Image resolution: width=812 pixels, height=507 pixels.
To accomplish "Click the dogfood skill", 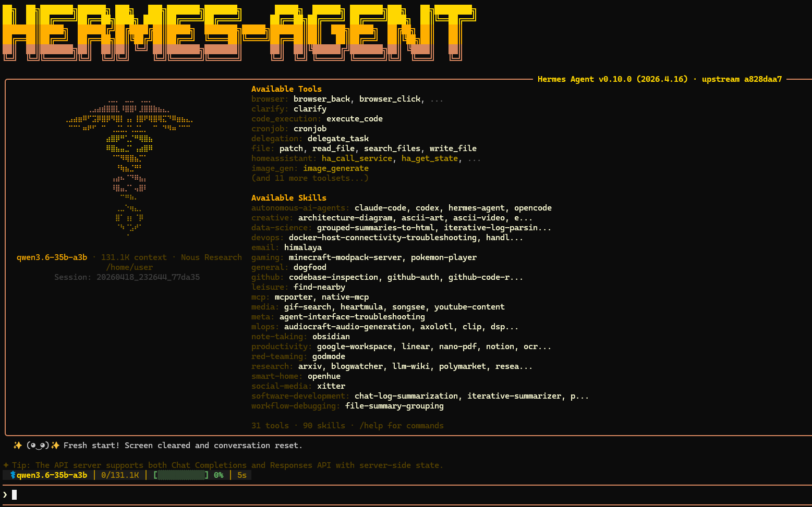I will coord(310,267).
